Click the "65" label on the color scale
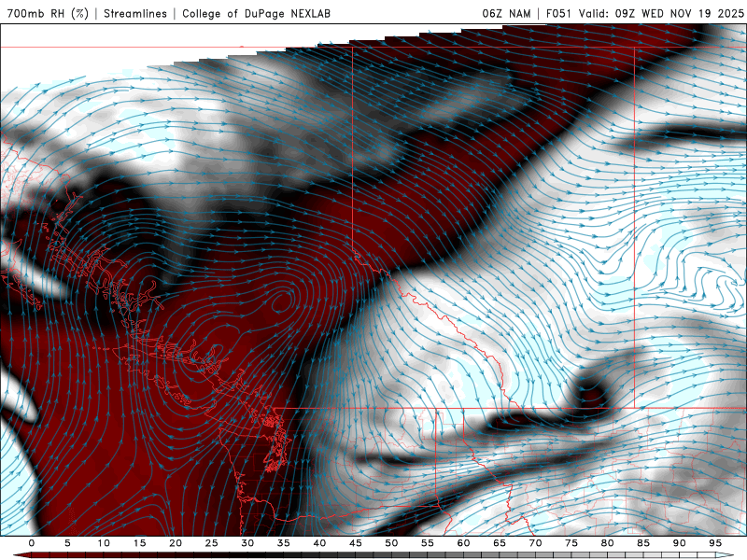 point(500,543)
